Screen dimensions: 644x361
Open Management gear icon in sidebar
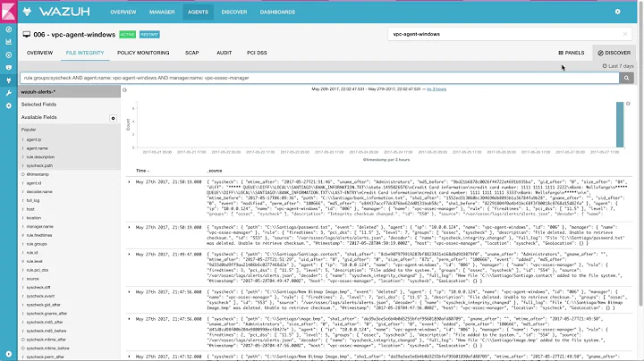pos(9,105)
